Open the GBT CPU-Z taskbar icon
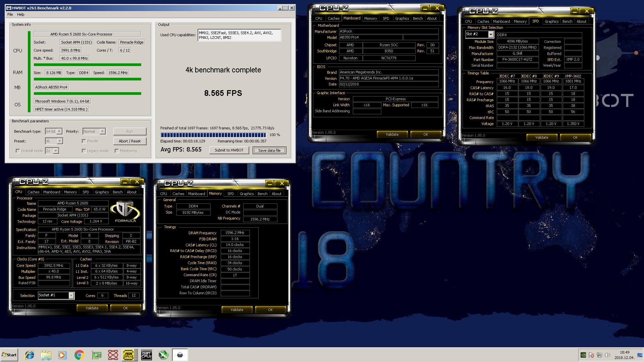644x362 pixels. tap(146, 355)
